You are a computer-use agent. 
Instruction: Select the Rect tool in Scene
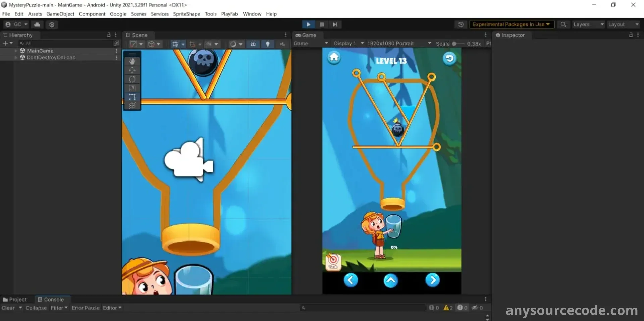[132, 97]
